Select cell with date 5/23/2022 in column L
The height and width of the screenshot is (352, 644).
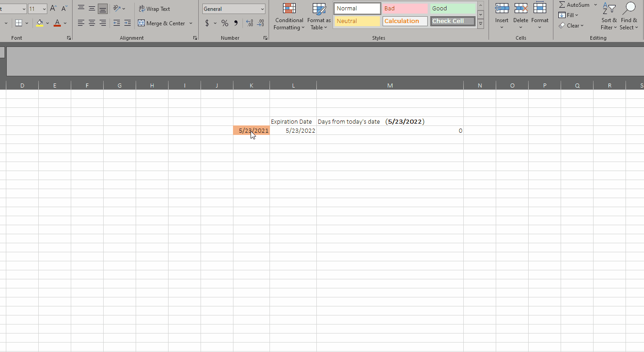[293, 130]
